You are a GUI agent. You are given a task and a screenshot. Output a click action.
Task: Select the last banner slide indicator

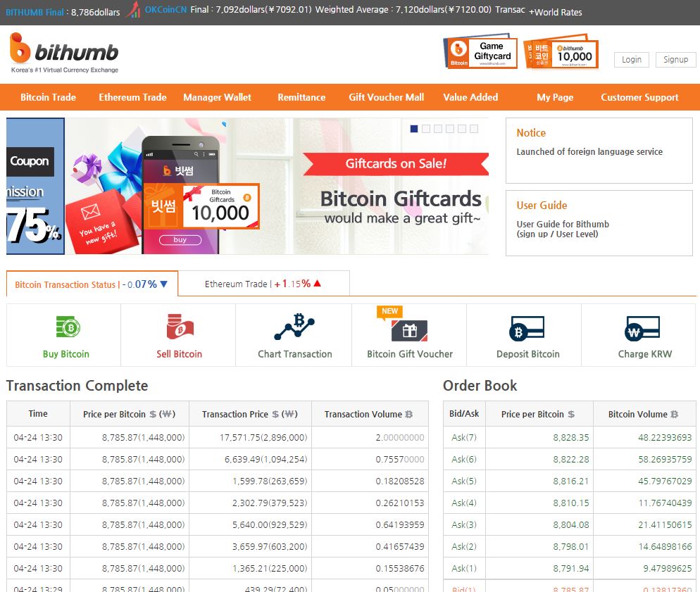point(474,129)
